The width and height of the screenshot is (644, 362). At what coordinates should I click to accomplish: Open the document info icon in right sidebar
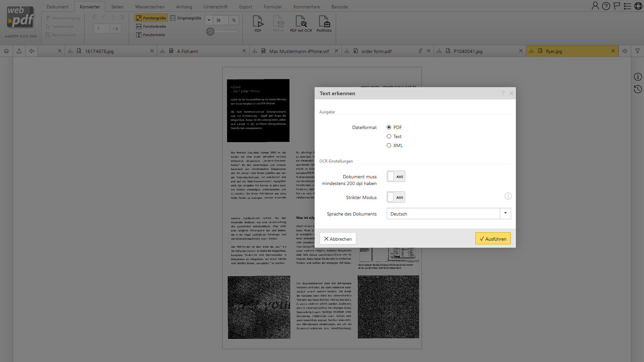tap(638, 77)
